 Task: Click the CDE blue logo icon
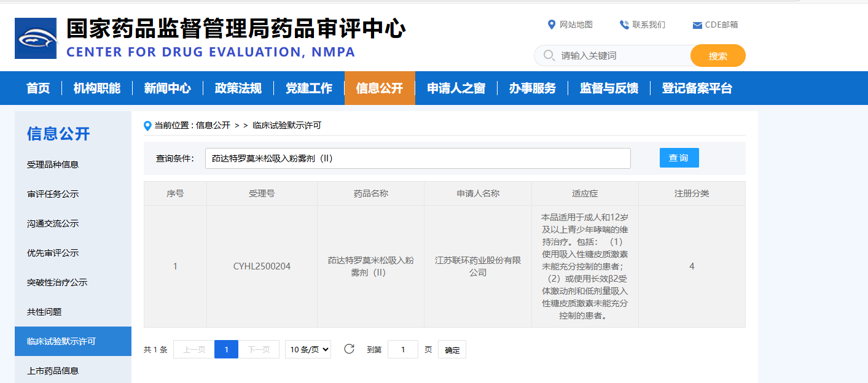pos(35,37)
